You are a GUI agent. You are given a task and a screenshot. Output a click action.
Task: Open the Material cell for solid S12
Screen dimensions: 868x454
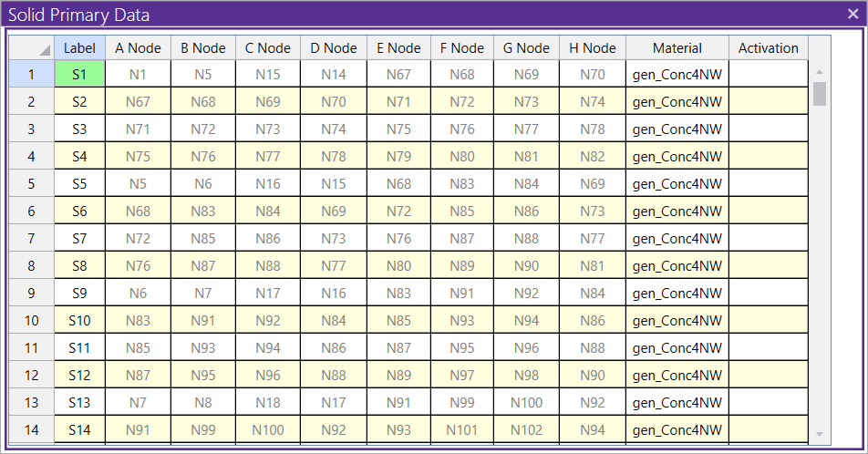click(x=677, y=375)
